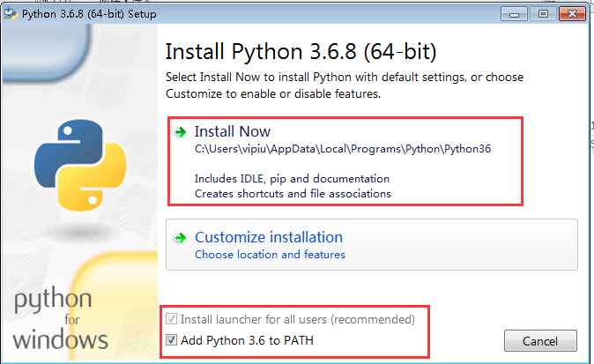
Task: Click the "Creates shortcuts and file associations" line
Action: pyautogui.click(x=293, y=193)
